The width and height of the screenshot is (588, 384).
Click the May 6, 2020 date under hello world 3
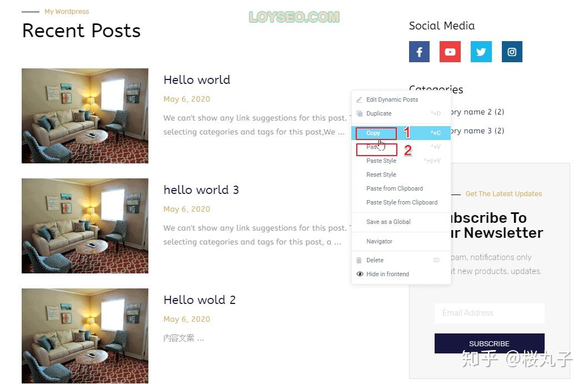click(187, 210)
